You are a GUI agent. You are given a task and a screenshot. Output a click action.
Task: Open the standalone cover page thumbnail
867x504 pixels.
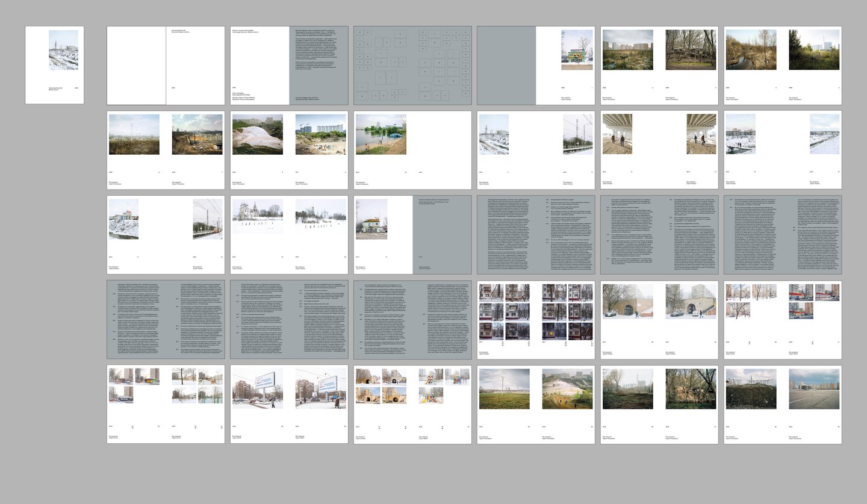[55, 65]
